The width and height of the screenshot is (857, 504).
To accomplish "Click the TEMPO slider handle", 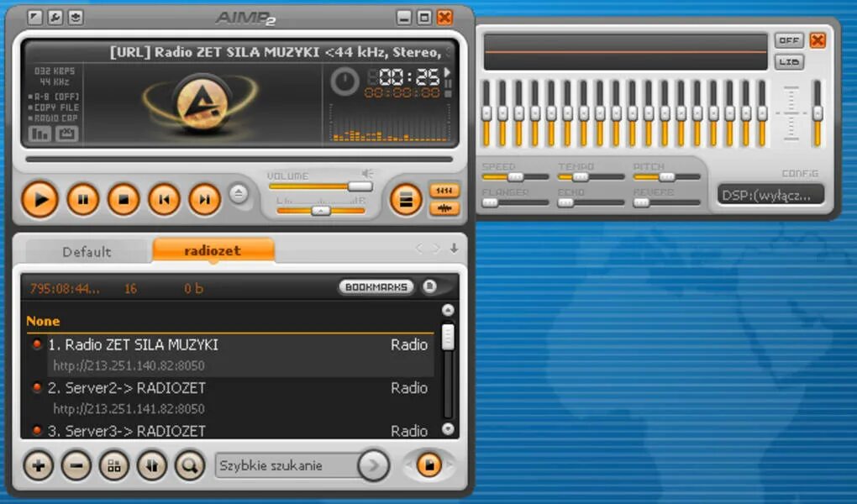I will tap(581, 177).
